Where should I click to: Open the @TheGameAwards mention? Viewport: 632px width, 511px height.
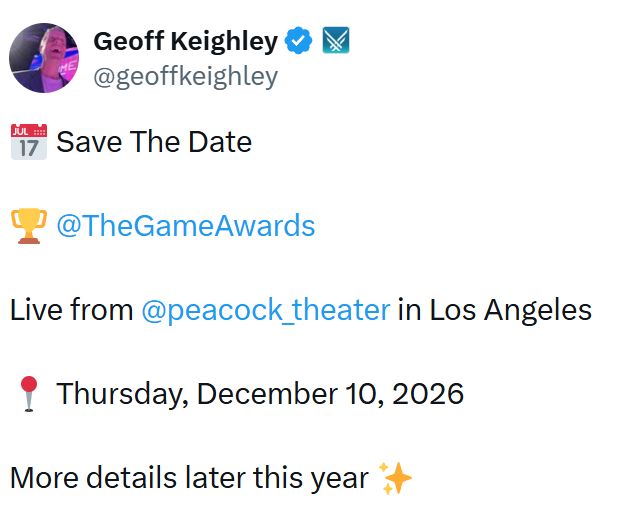[x=185, y=226]
